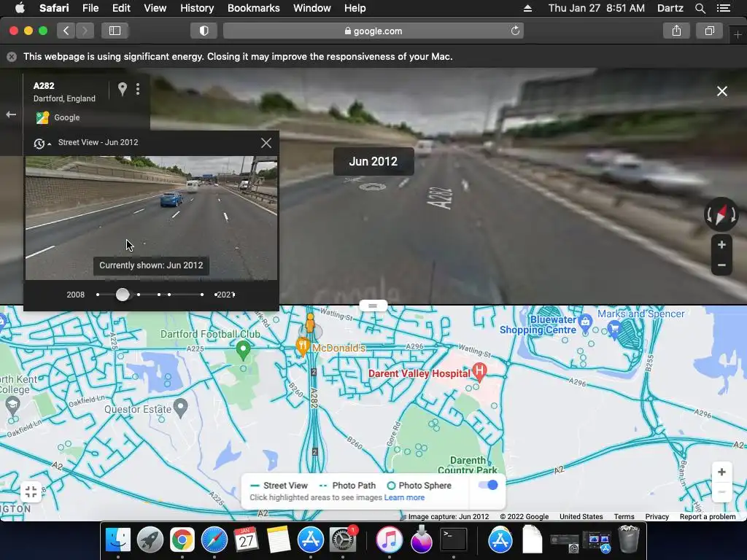Image resolution: width=747 pixels, height=560 pixels.
Task: Show the Safari tab overview
Action: click(709, 31)
